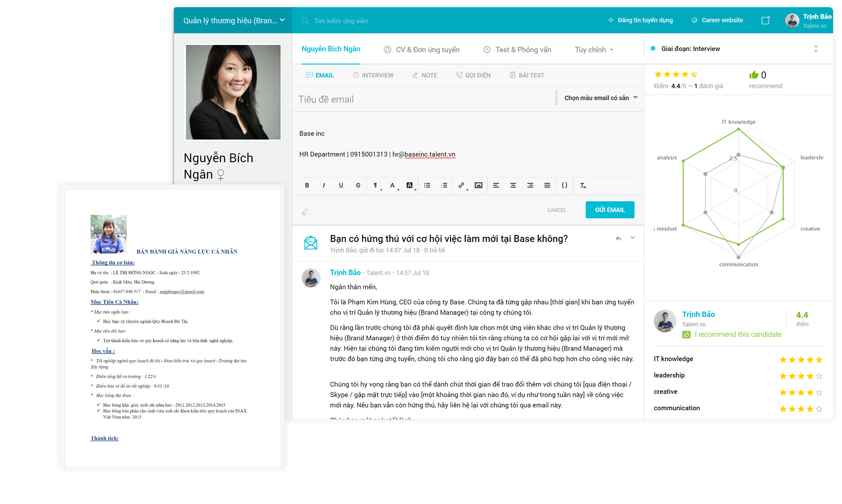Clear text formatting in editor
Screen dimensions: 842x504
[x=583, y=185]
